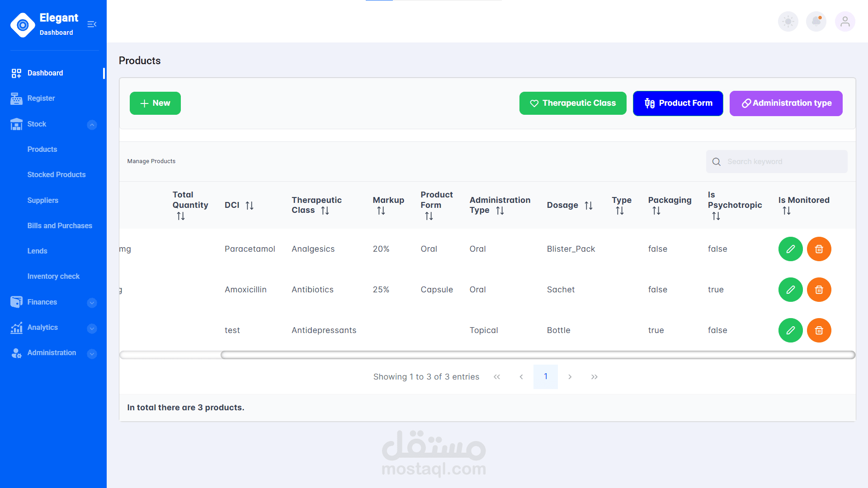Click the horizontal table scrollbar
This screenshot has width=868, height=488.
click(537, 355)
